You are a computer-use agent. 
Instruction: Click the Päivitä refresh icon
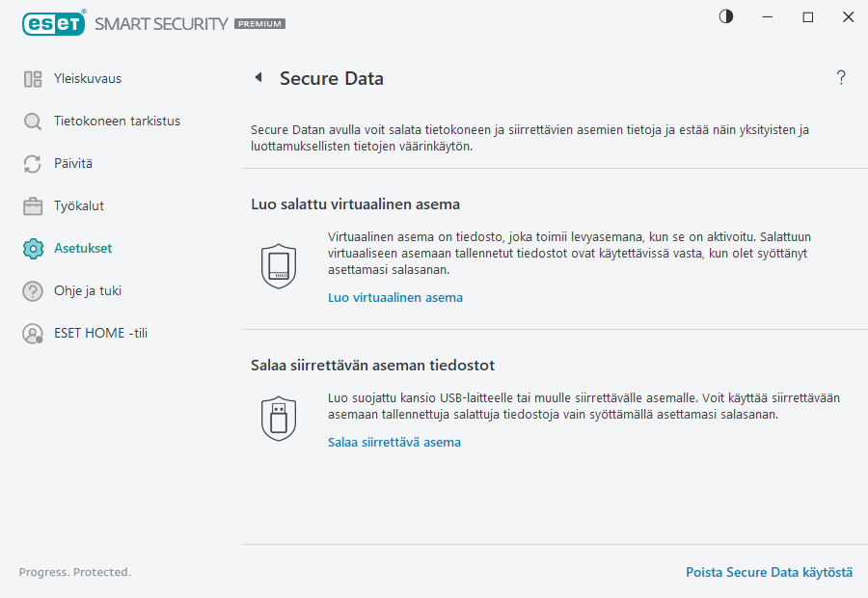click(x=32, y=163)
